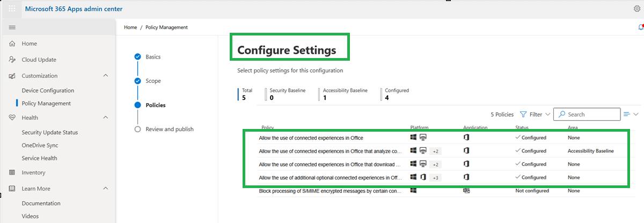This screenshot has height=223, width=644.
Task: Click +3 platforms badge in policy row
Action: click(435, 177)
